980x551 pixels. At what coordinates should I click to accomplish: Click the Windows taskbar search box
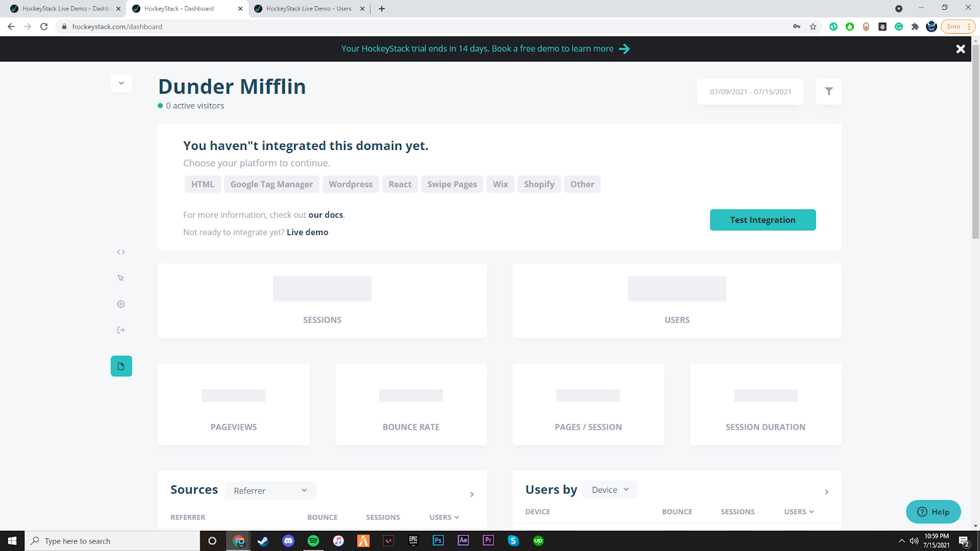pos(112,541)
